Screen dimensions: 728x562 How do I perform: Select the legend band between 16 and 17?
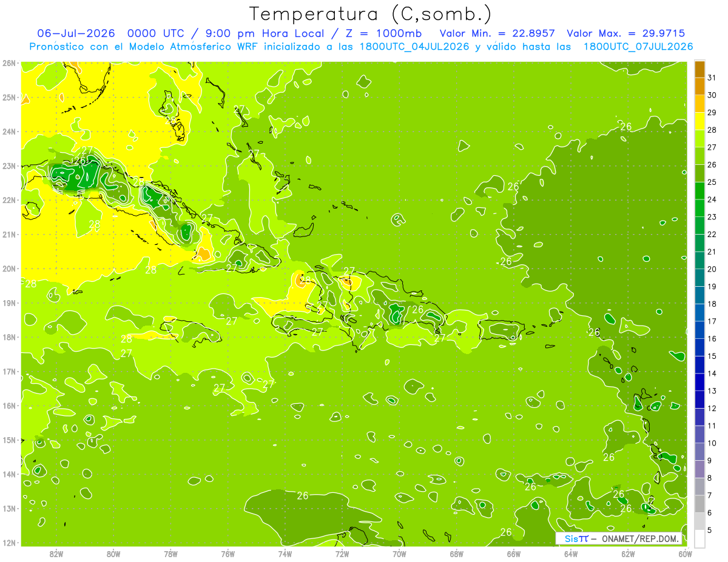click(x=699, y=329)
